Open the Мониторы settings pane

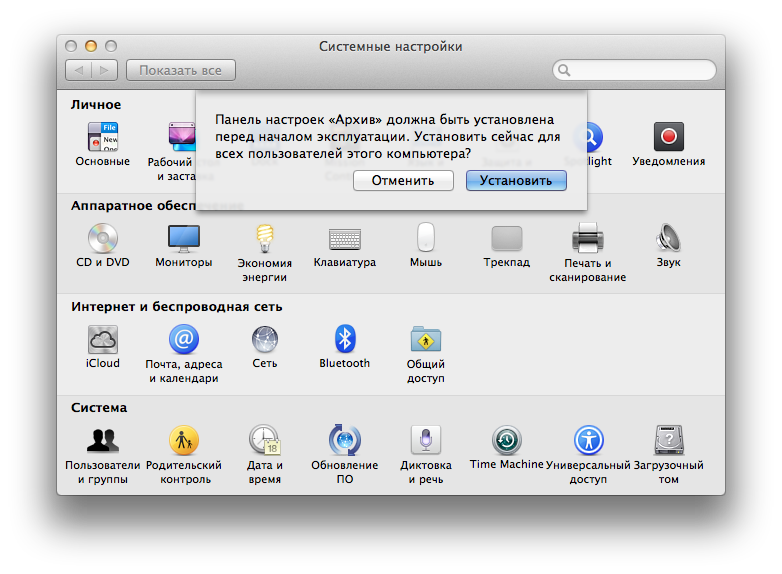[x=183, y=239]
